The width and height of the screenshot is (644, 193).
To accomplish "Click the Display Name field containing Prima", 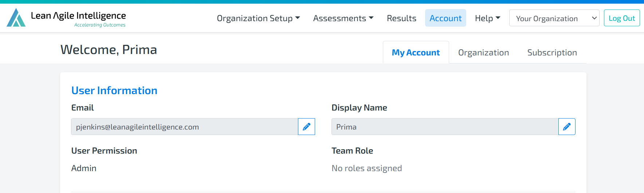I will (445, 127).
